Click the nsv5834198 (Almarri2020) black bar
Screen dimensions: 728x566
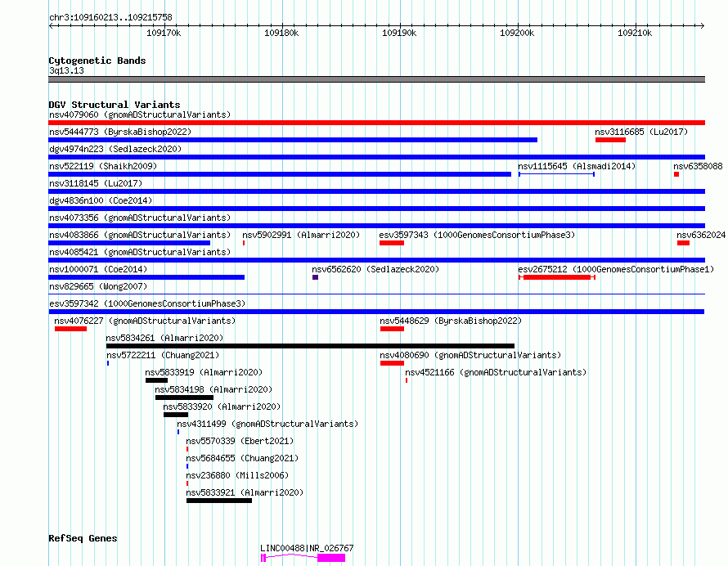point(184,398)
